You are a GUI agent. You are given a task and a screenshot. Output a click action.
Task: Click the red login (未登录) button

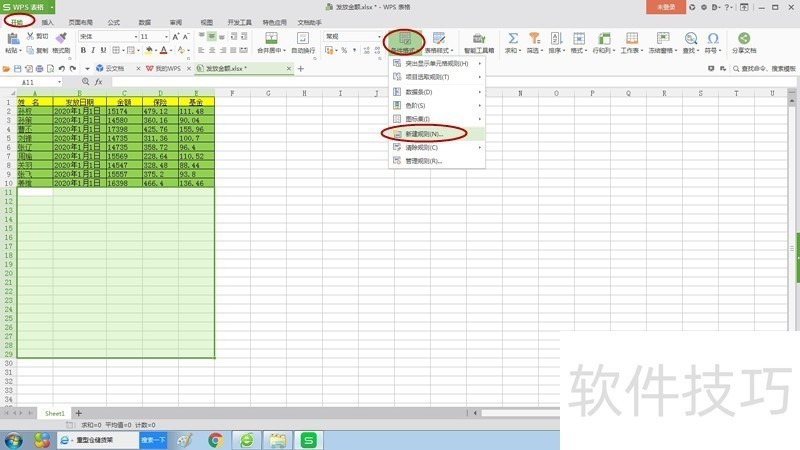coord(665,7)
